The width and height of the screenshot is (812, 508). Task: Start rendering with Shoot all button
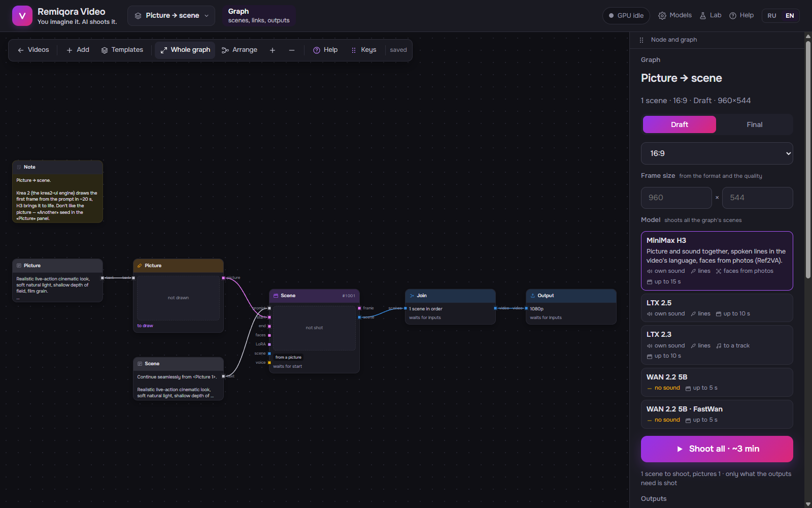[717, 449]
